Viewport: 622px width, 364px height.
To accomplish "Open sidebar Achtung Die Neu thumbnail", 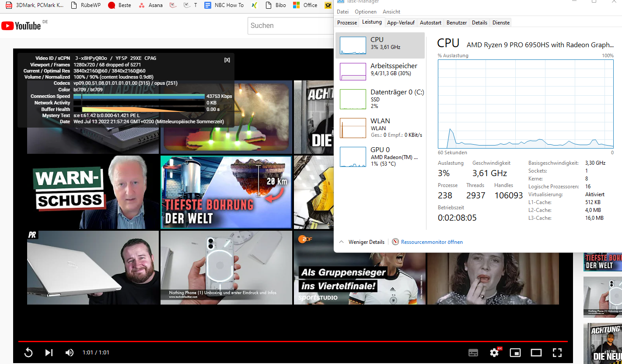I will [x=603, y=343].
